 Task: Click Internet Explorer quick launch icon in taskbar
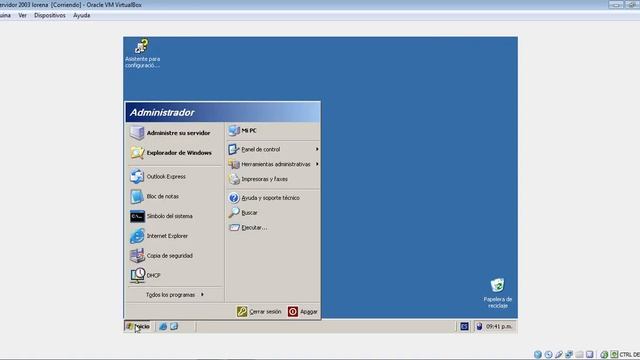pos(163,327)
